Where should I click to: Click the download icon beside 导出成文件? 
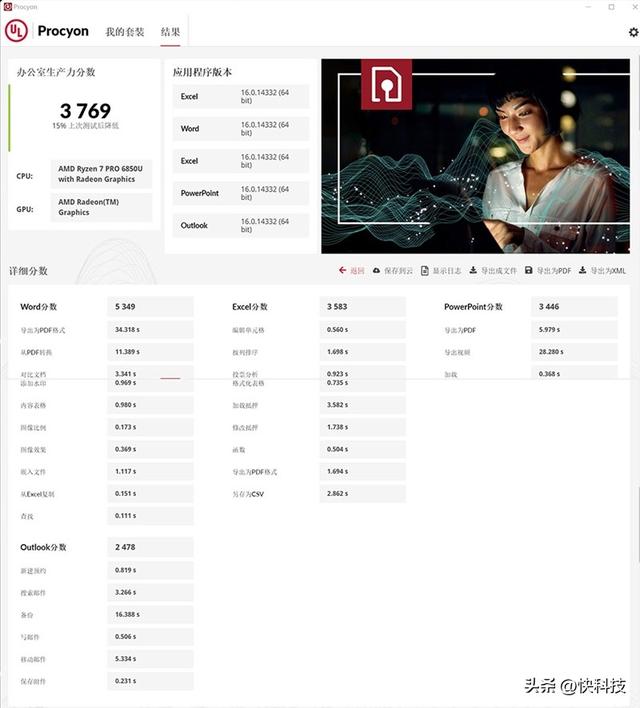click(x=473, y=270)
